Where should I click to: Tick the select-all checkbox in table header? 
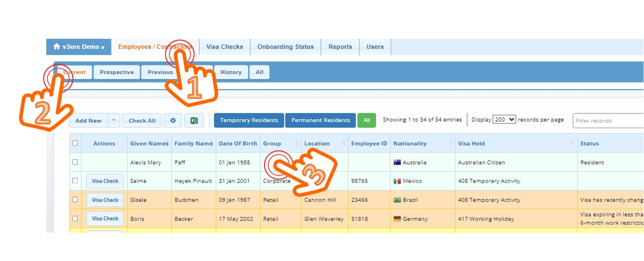(x=75, y=143)
